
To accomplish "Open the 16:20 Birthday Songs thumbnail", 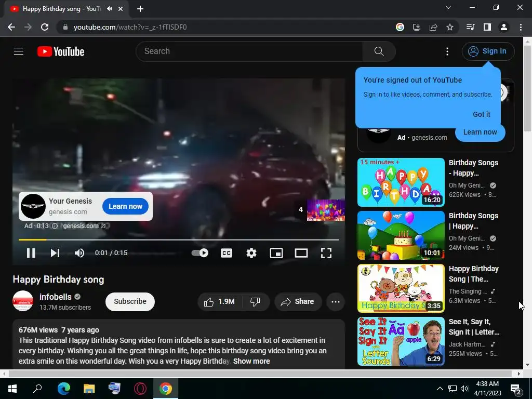I will (401, 182).
